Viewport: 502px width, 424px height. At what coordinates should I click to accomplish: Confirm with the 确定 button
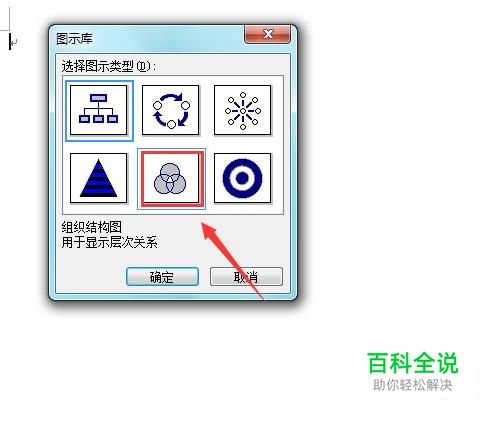162,277
